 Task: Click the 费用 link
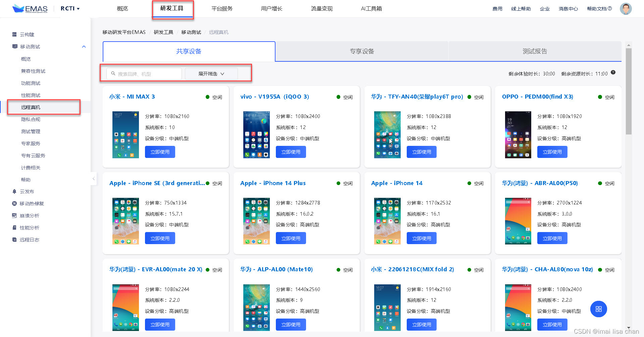point(497,9)
